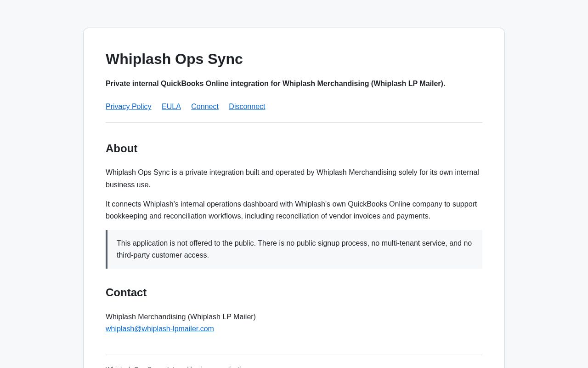This screenshot has width=588, height=368.
Task: Click 'Whiplash Merchandising (Whiplash LP Mailer)' contact name
Action: click(181, 317)
